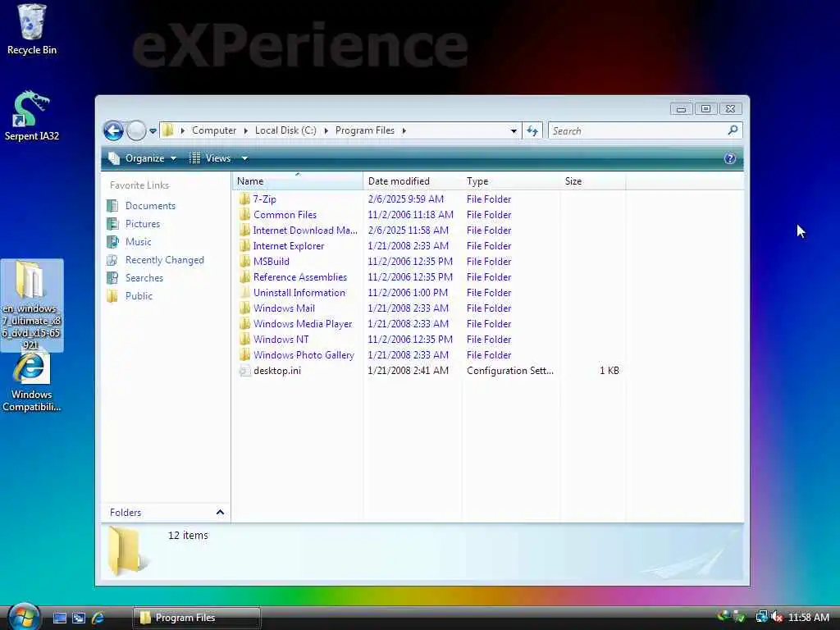
Task: Sort by the Size column header
Action: pos(592,181)
